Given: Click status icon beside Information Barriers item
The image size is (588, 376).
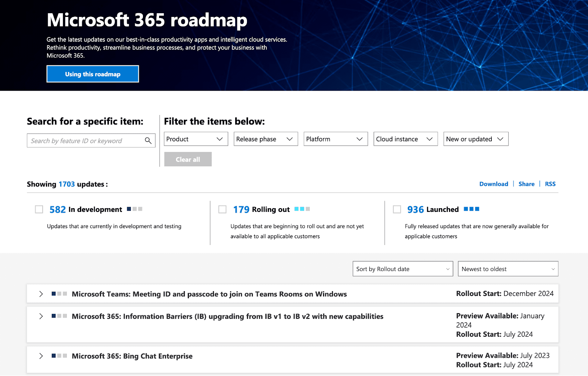Looking at the screenshot, I should [59, 316].
